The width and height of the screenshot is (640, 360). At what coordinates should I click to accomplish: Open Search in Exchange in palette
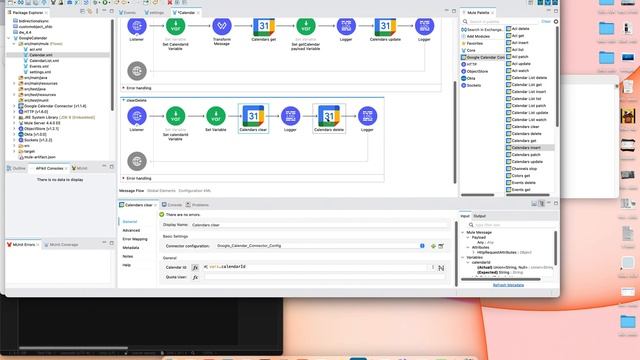click(482, 30)
